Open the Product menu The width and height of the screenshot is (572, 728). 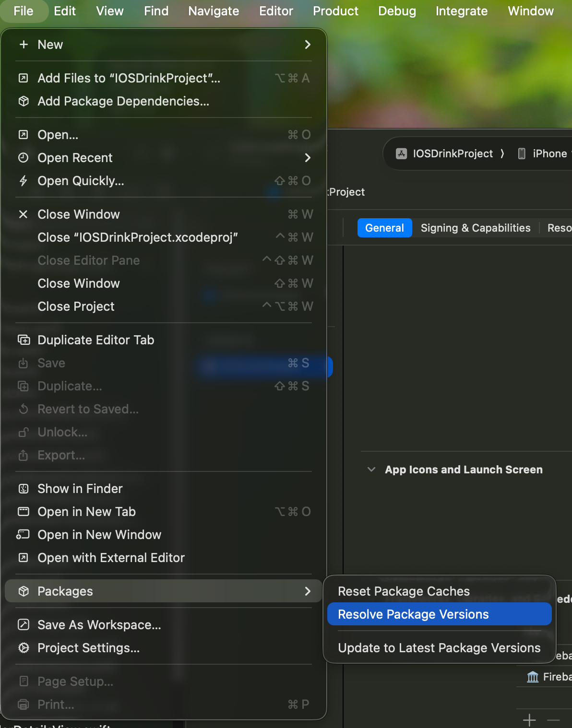[x=335, y=11]
